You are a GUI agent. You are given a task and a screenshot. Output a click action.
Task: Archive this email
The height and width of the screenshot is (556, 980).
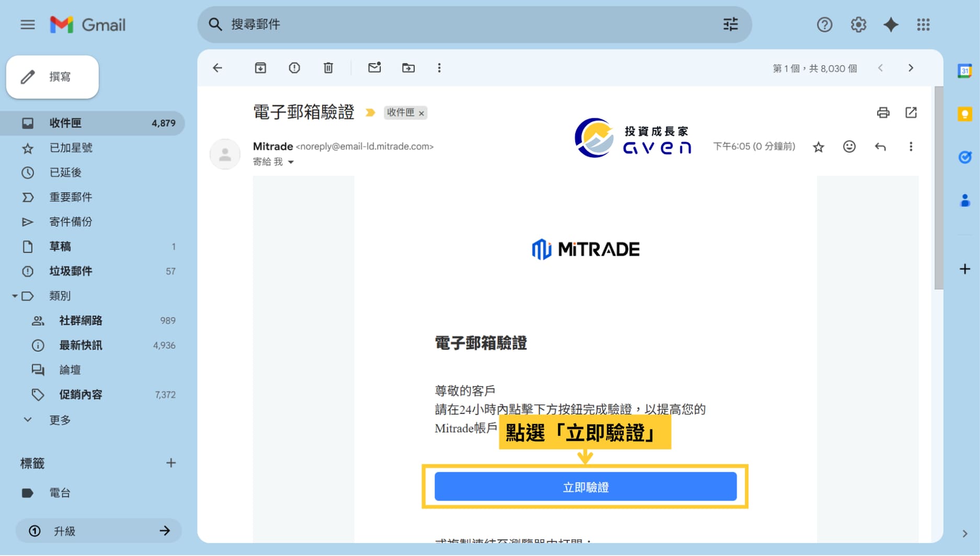click(x=260, y=68)
